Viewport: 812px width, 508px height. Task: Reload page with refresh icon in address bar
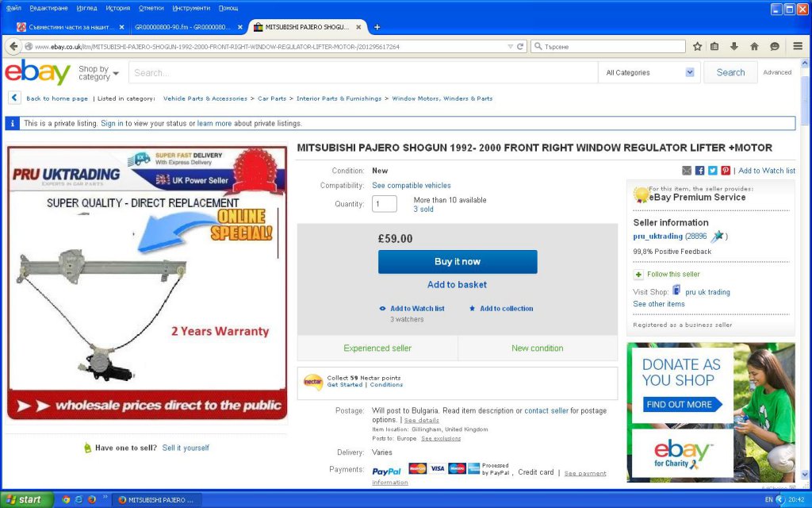point(520,47)
